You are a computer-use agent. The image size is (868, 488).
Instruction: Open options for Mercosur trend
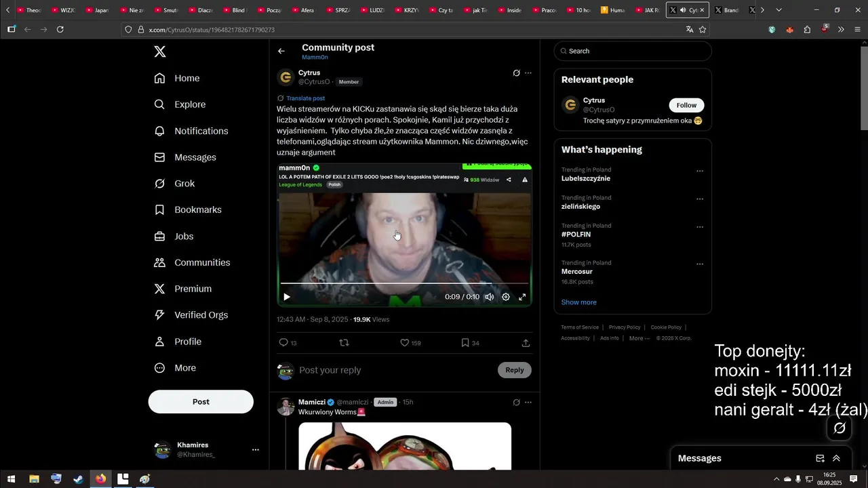pyautogui.click(x=700, y=264)
